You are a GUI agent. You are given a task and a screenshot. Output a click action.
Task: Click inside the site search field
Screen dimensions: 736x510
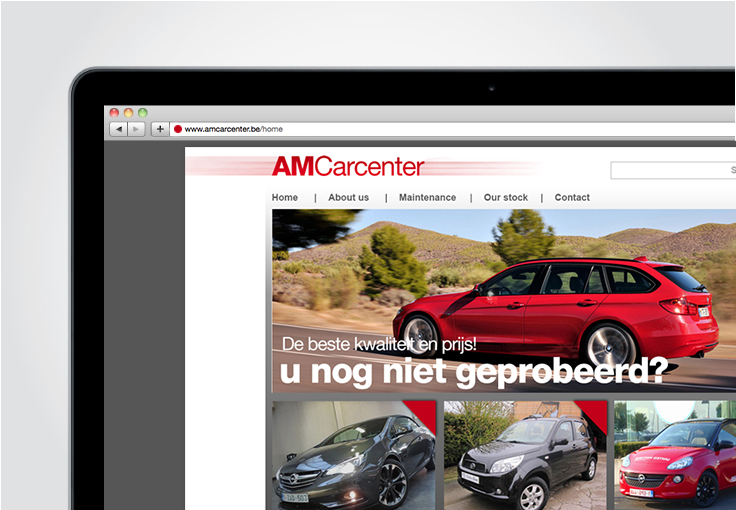tap(673, 170)
